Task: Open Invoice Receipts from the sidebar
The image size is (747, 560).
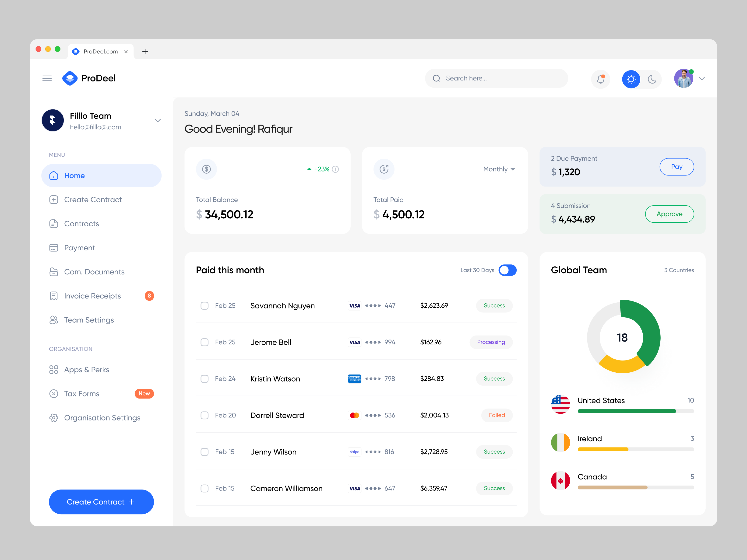Action: 92,296
